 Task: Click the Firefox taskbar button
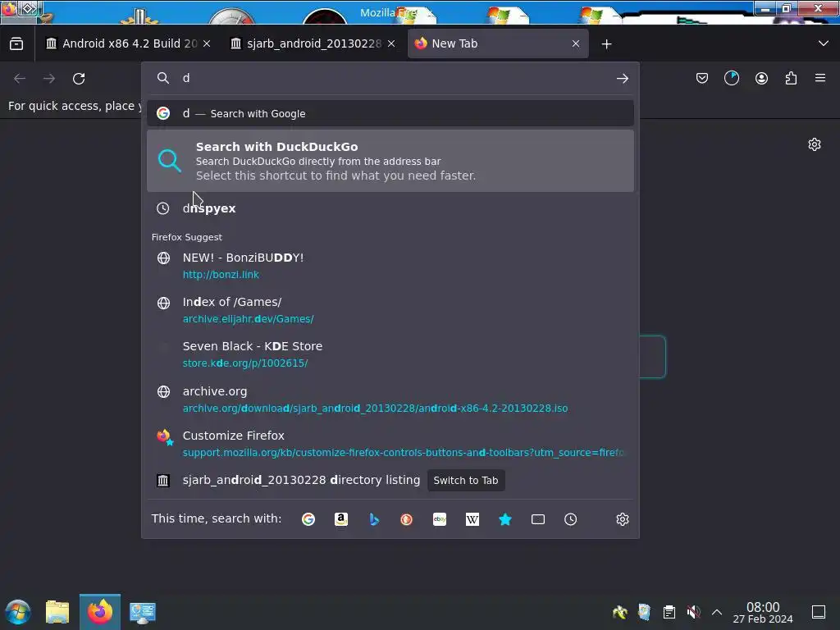(100, 612)
